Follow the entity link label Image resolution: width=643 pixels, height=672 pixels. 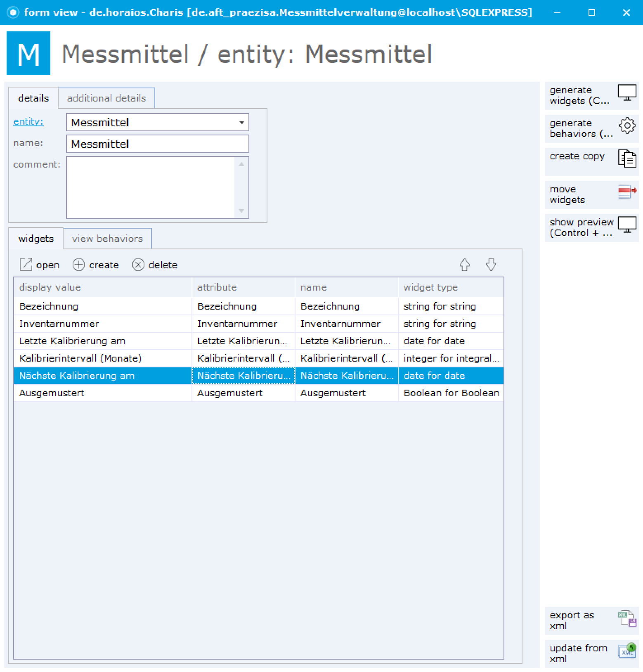point(28,122)
